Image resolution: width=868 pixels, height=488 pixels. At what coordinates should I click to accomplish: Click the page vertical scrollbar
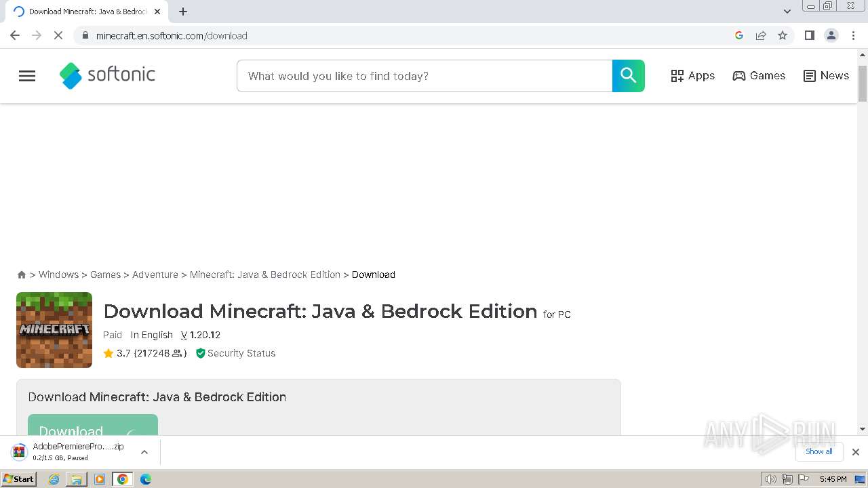coord(863,84)
